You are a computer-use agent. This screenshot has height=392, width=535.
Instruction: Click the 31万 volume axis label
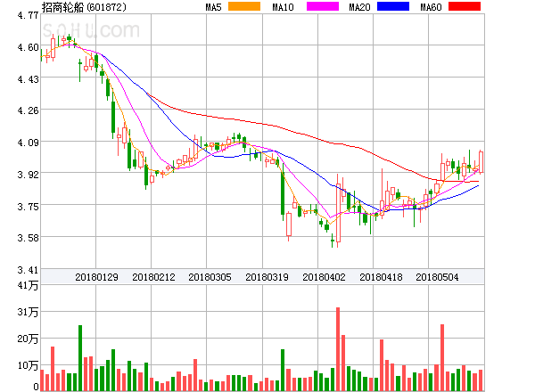(x=28, y=312)
